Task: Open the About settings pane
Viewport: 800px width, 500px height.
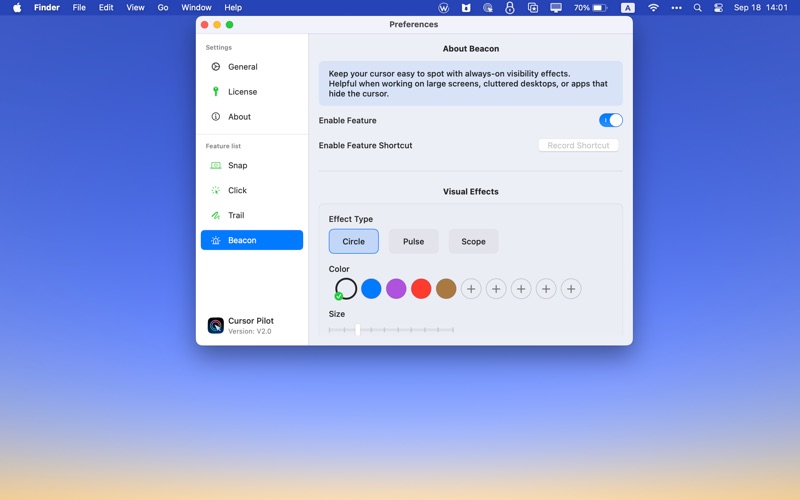Action: pyautogui.click(x=252, y=117)
